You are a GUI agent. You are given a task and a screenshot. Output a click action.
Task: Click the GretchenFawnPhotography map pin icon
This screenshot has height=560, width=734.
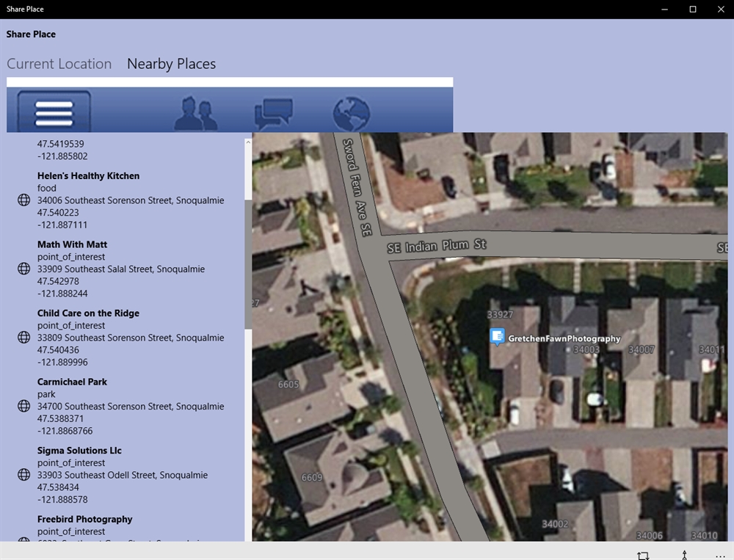coord(497,337)
